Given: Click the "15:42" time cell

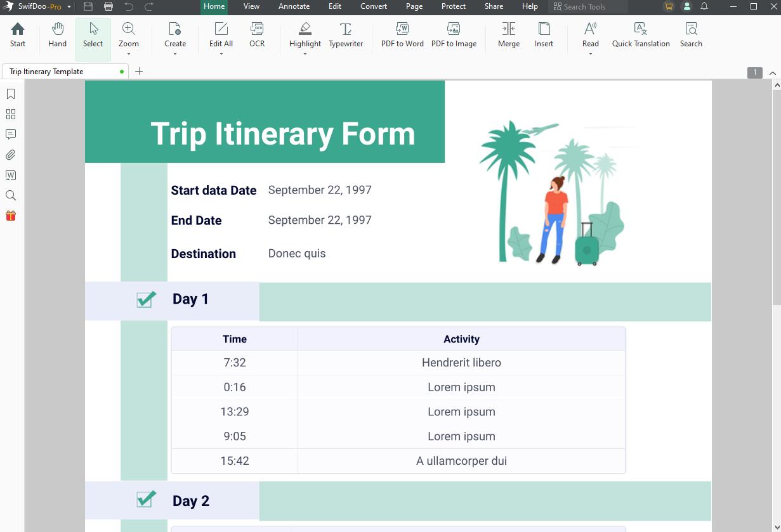Looking at the screenshot, I should (235, 461).
